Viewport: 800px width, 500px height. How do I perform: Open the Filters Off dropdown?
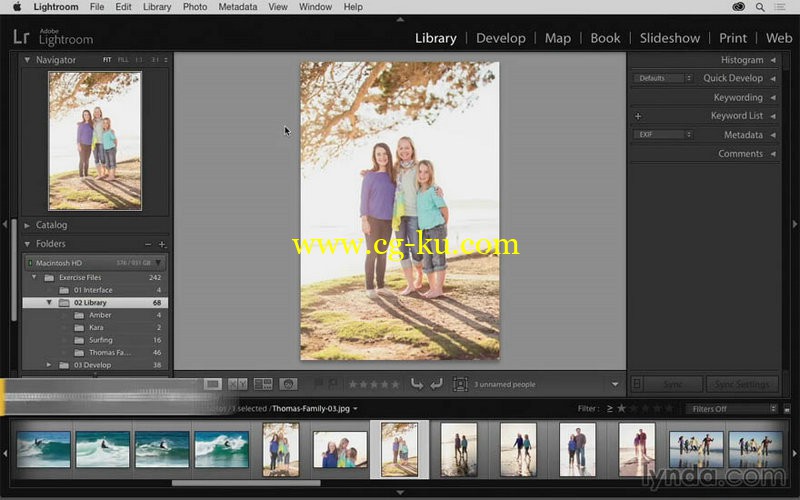(x=731, y=409)
